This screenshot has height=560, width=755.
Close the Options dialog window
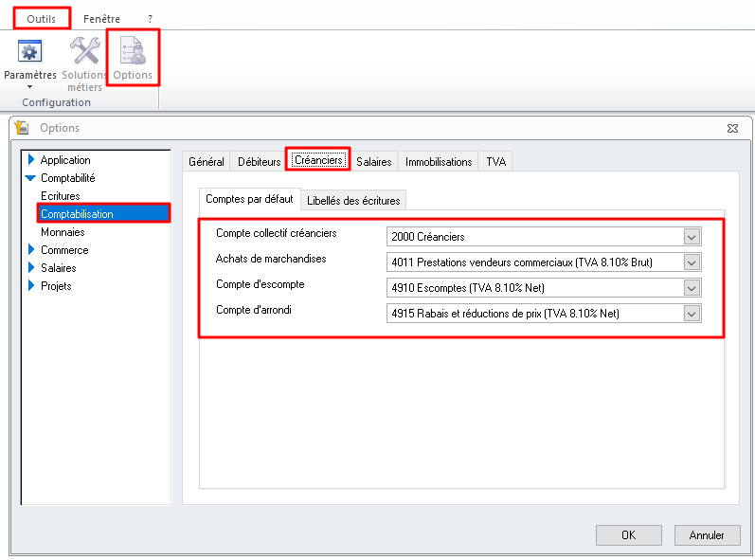(x=732, y=128)
